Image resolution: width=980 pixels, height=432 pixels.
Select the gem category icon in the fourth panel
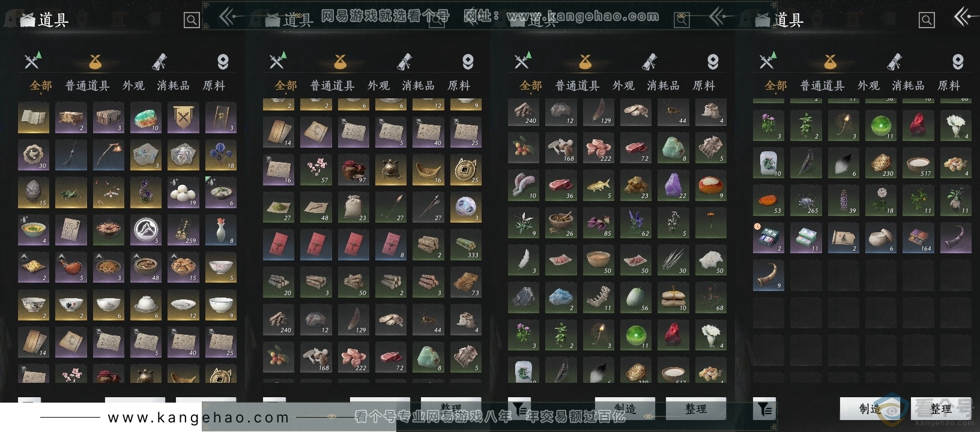pyautogui.click(x=958, y=61)
